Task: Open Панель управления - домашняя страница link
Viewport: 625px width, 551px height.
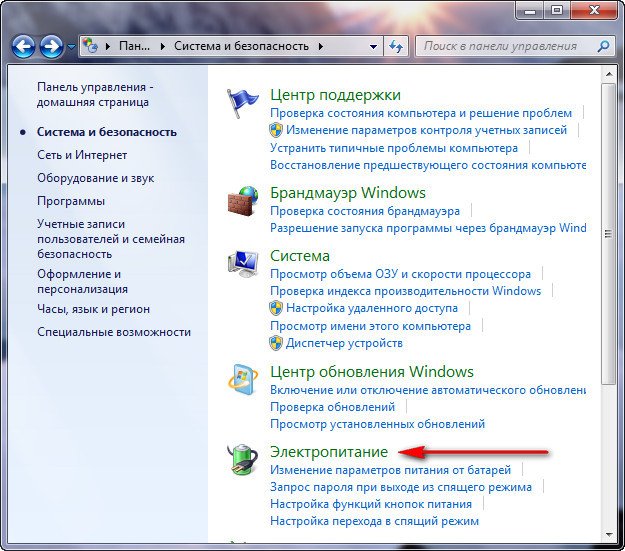Action: pos(95,94)
